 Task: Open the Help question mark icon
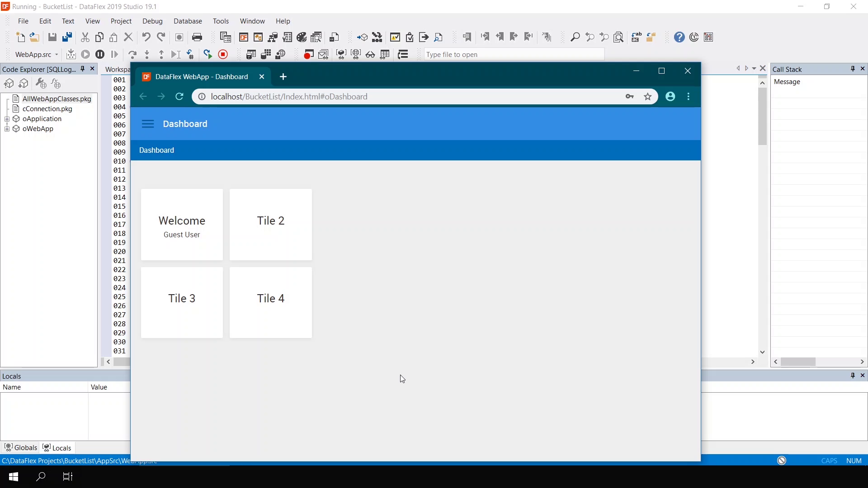(x=679, y=37)
